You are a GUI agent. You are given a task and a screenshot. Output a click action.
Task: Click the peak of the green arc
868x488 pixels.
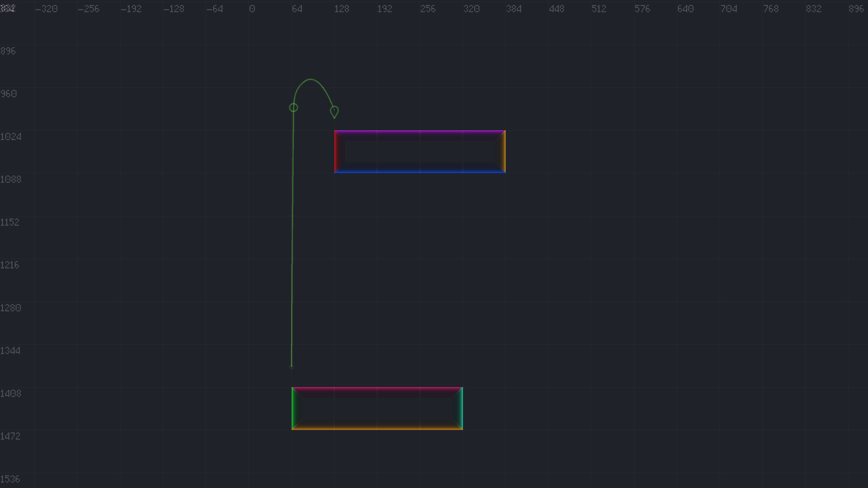click(310, 80)
